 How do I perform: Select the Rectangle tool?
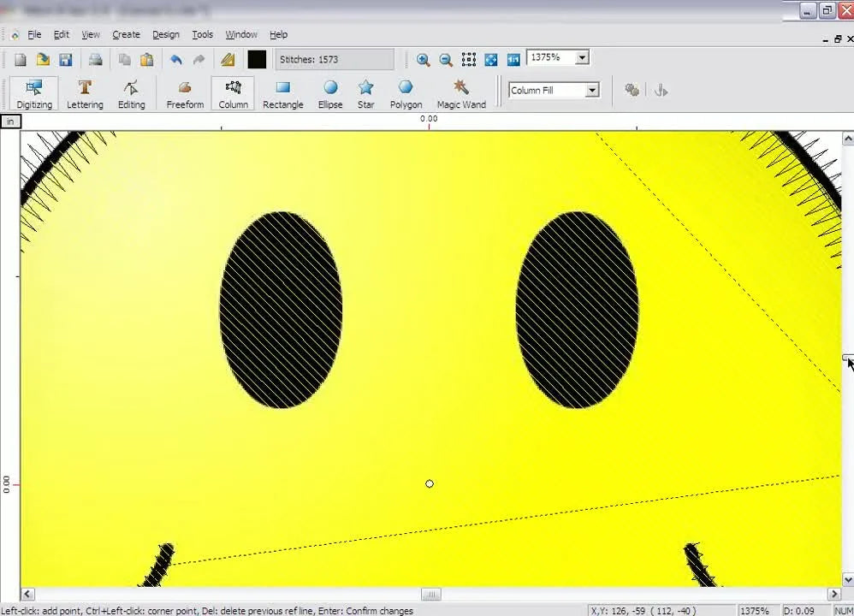click(x=282, y=92)
